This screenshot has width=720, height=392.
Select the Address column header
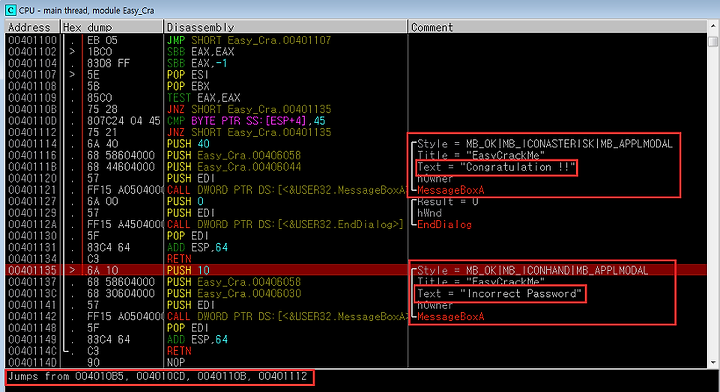tap(32, 27)
